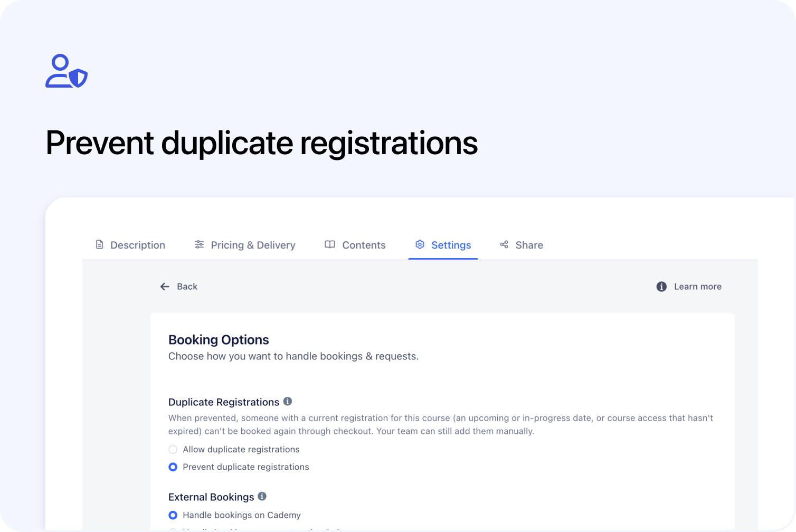
Task: Switch to the Pricing & Delivery tab
Action: coord(245,245)
